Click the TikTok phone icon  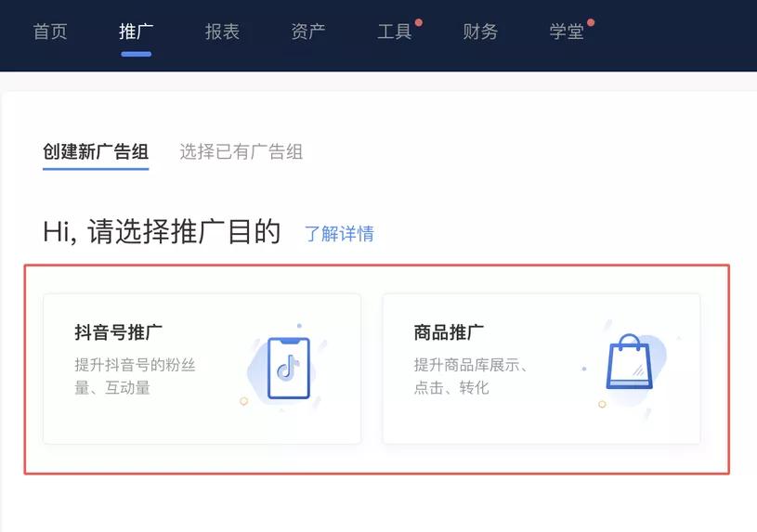[x=288, y=368]
